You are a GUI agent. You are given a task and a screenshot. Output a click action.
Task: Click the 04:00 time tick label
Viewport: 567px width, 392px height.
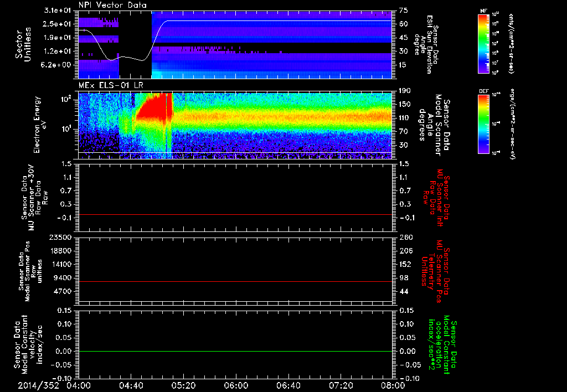point(79,385)
